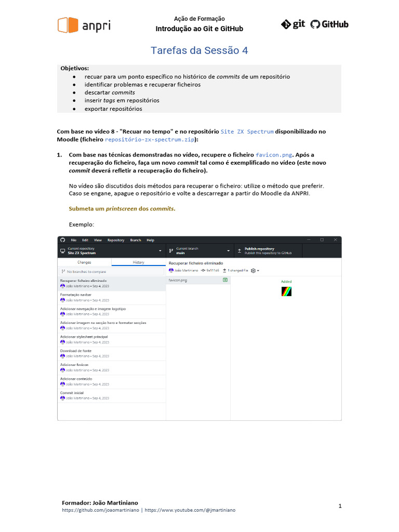399x532 pixels.
Task: Minimize the GitHub Desktop window
Action: (x=309, y=240)
